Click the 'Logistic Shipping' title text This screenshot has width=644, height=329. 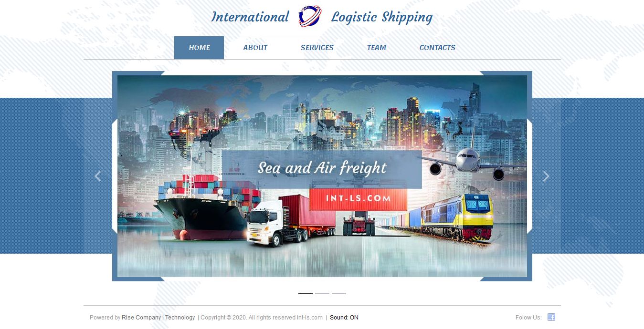click(x=382, y=18)
